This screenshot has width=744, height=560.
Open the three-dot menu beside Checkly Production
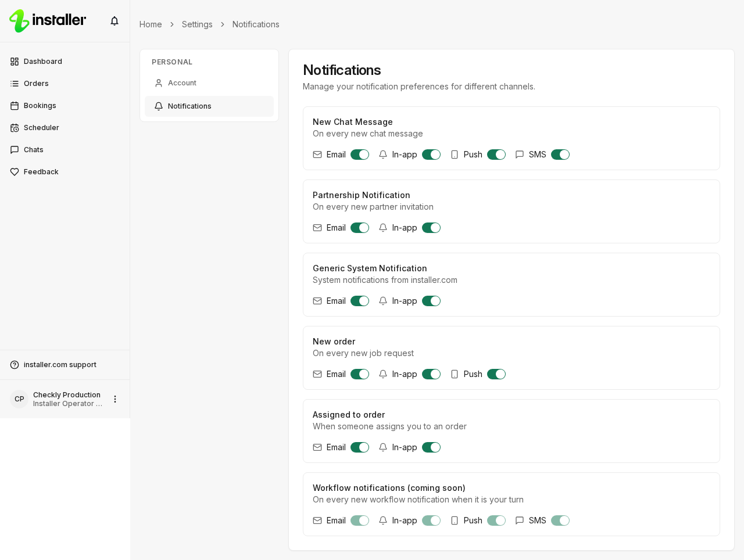[115, 399]
